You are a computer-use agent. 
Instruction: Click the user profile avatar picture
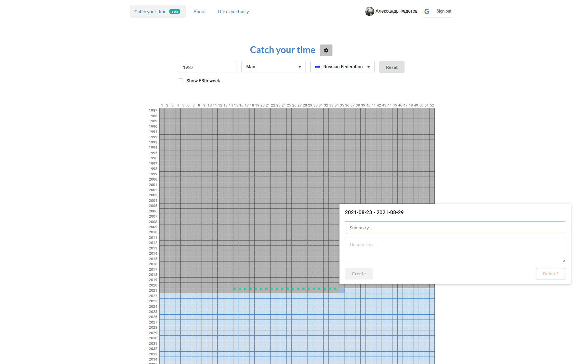pyautogui.click(x=370, y=11)
